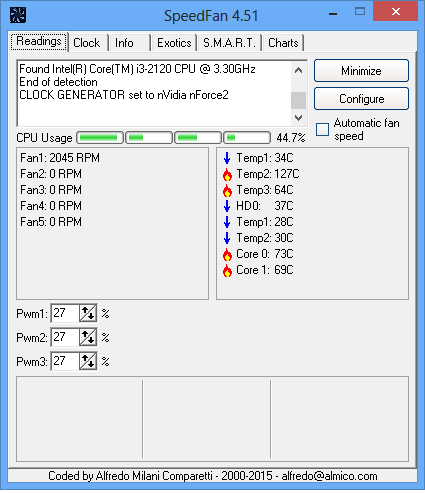Click the blue arrow next to HD0 37C
The height and width of the screenshot is (493, 425).
pyautogui.click(x=227, y=206)
